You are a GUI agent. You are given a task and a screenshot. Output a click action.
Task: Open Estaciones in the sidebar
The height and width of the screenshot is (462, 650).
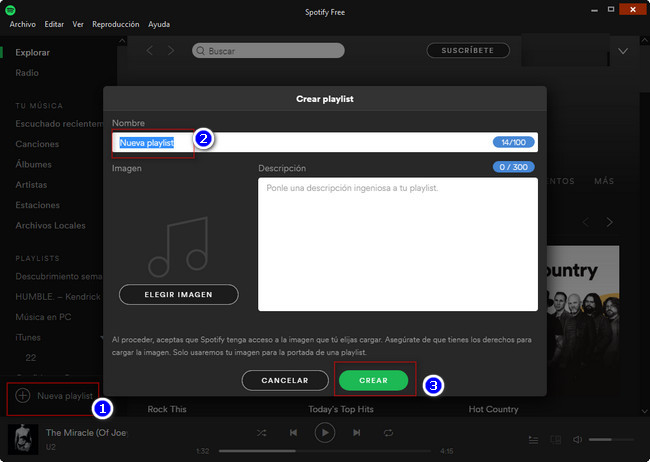click(37, 205)
